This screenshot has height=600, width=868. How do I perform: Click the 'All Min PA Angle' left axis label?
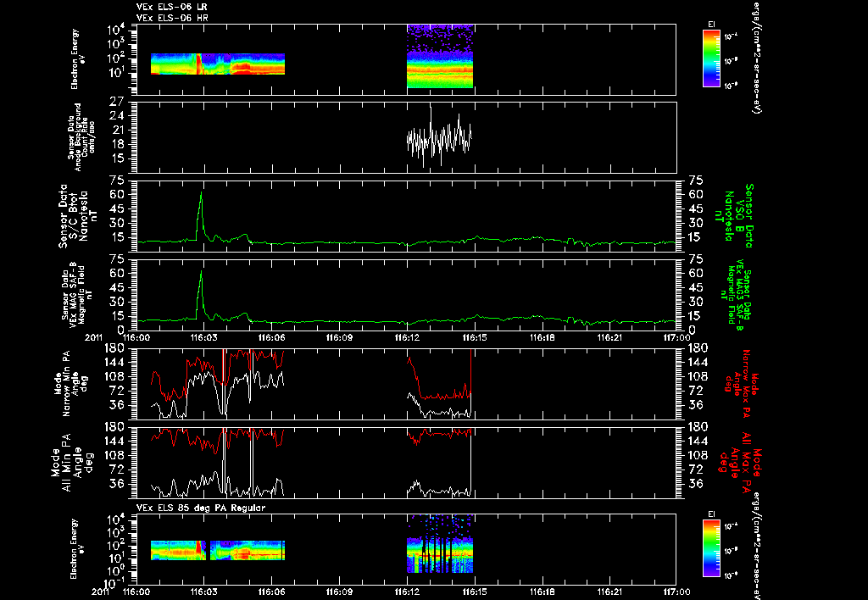pos(71,462)
